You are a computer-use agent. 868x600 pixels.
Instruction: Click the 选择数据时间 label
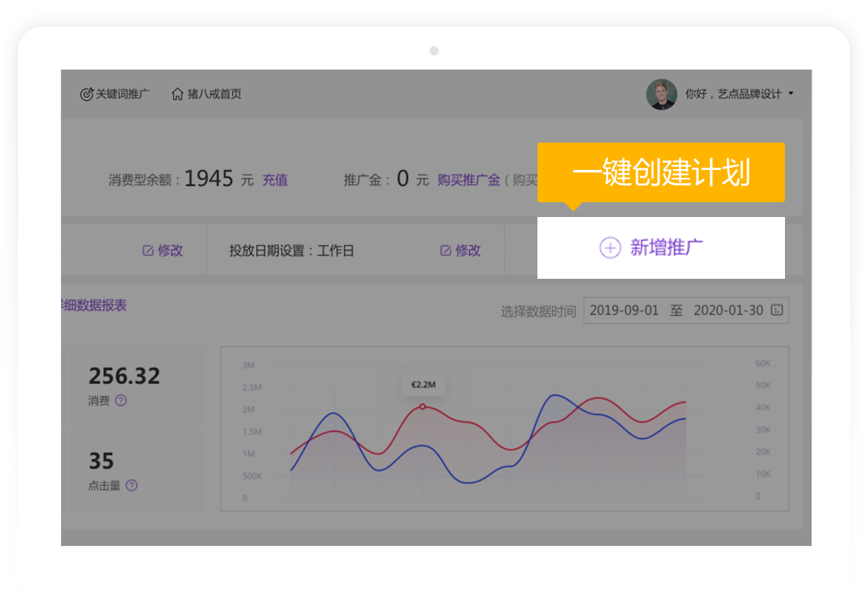538,312
